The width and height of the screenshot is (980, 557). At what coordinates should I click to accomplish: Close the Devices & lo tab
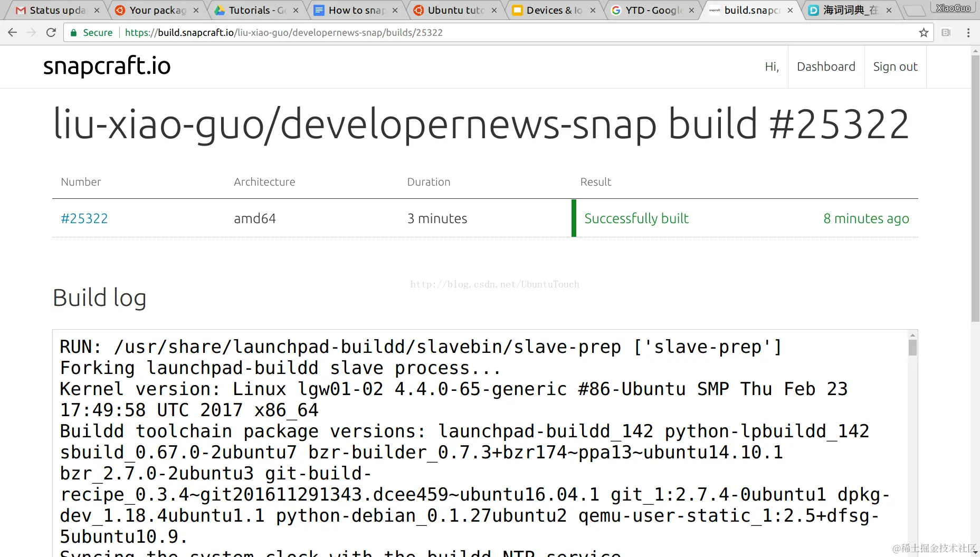pos(593,10)
